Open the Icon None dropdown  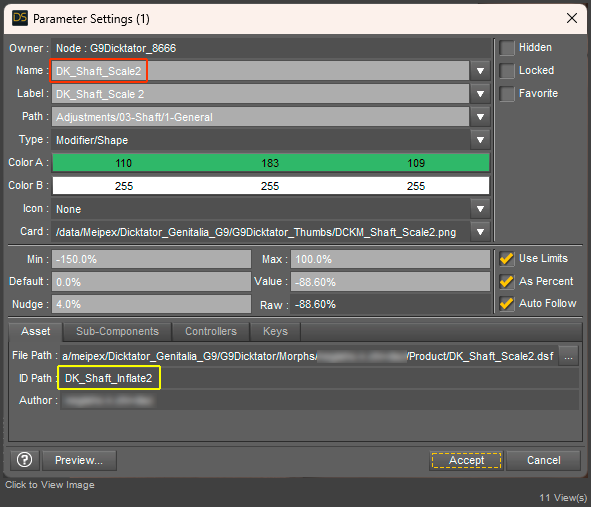(480, 209)
